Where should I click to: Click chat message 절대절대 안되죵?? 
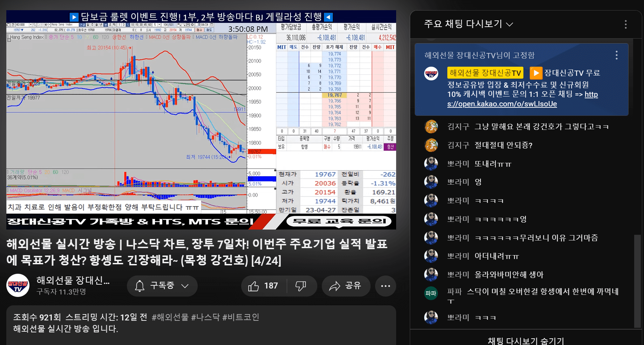coord(503,145)
